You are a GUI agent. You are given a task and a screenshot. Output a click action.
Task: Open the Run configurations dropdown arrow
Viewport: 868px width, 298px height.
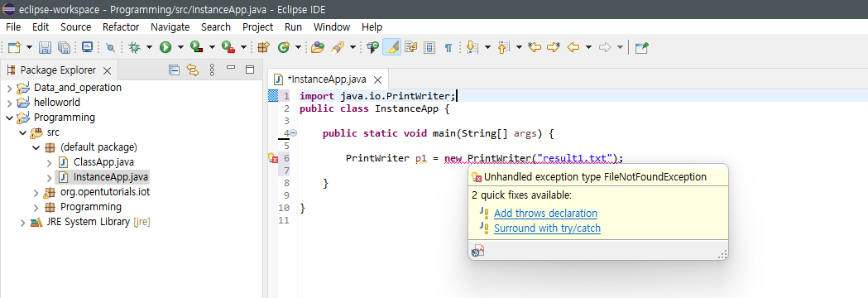180,48
